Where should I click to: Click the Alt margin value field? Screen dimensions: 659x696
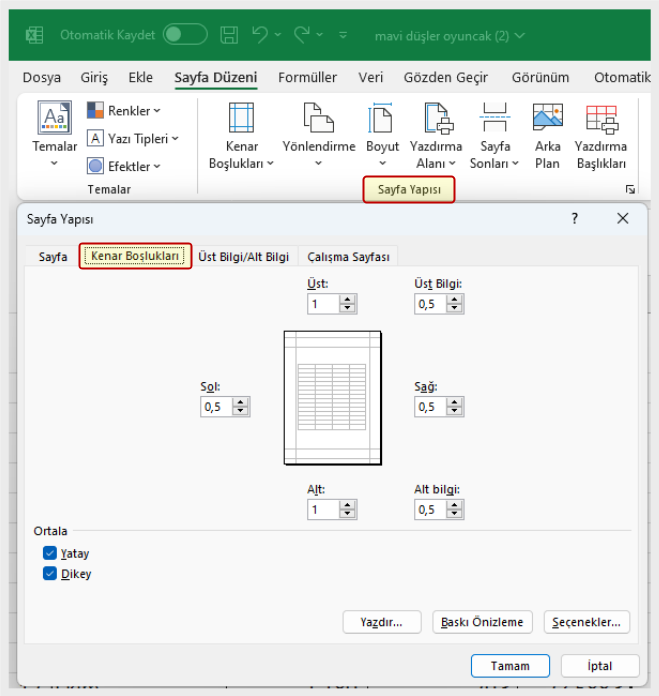pos(324,510)
